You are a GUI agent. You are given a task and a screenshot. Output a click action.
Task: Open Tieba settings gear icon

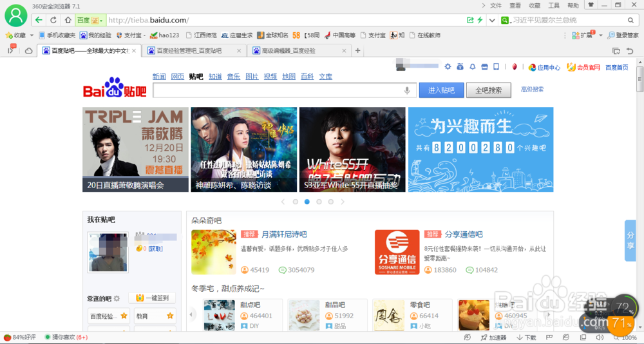coord(448,66)
